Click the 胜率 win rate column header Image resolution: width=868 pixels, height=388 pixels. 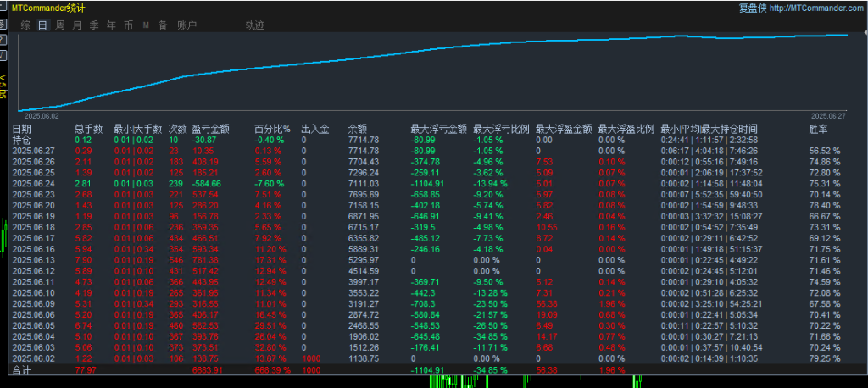[x=819, y=130]
